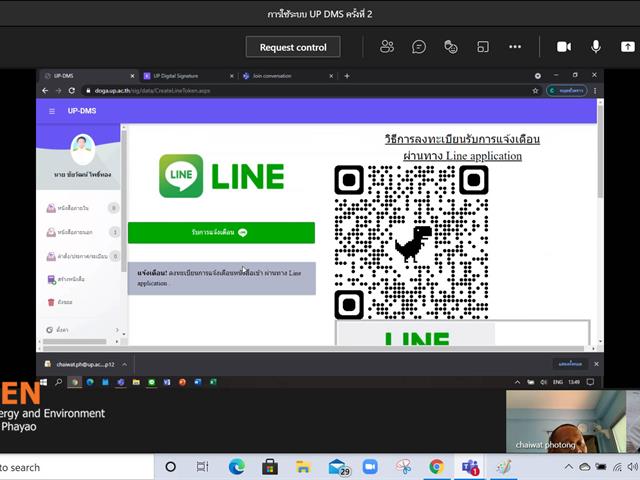Click the browser forward arrow
This screenshot has width=640, height=480.
(58, 91)
